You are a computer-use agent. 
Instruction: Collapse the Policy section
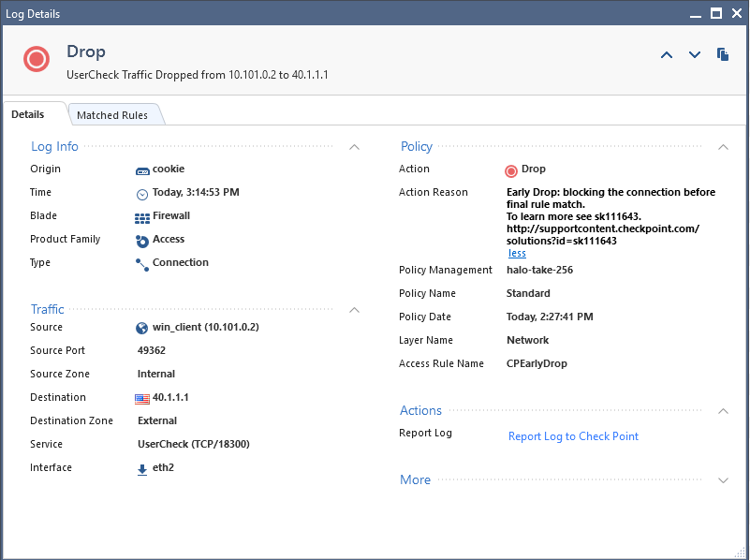(x=723, y=146)
